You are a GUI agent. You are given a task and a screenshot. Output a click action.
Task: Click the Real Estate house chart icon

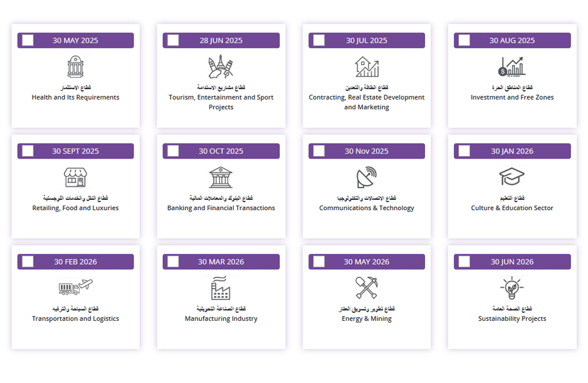367,67
